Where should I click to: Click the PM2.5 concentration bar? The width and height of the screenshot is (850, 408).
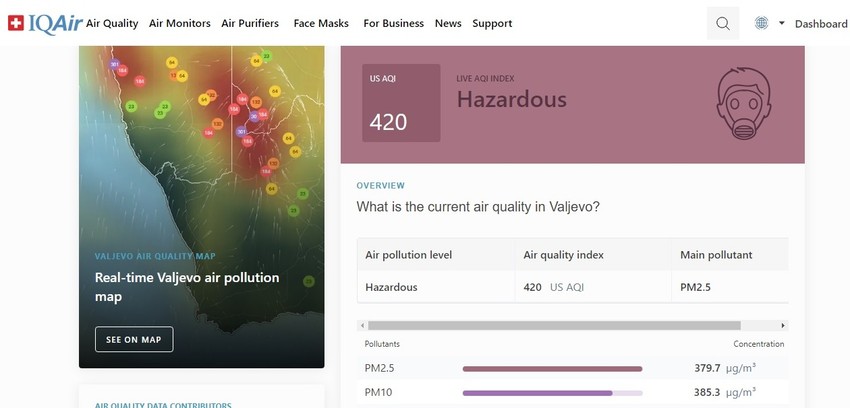pyautogui.click(x=552, y=369)
